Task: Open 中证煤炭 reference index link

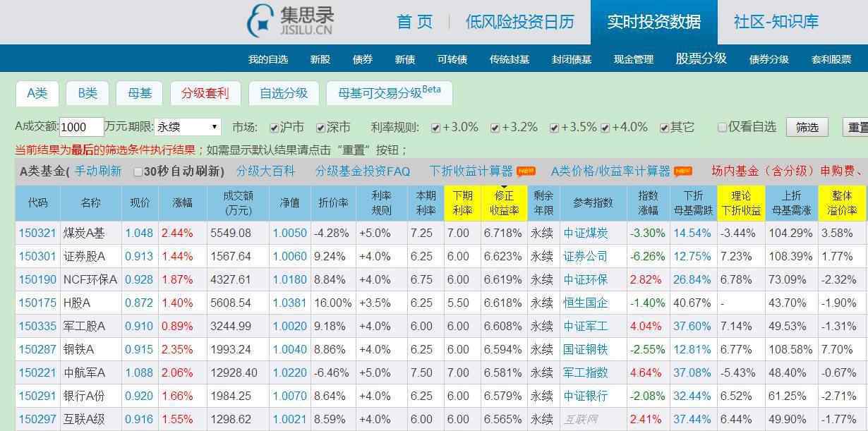Action: coord(585,233)
